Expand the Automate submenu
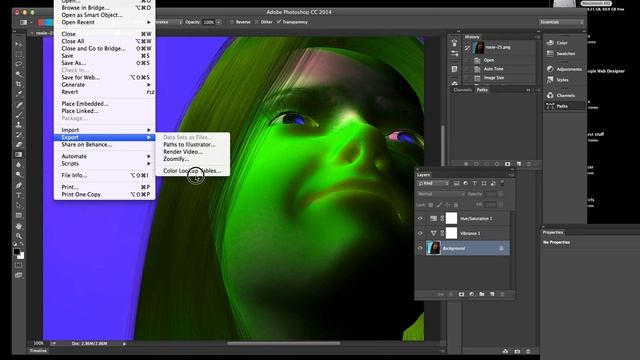This screenshot has width=640, height=360. click(x=104, y=156)
